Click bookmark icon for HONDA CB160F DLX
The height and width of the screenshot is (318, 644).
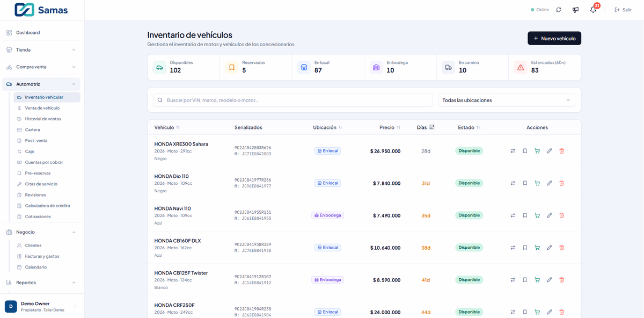pyautogui.click(x=525, y=248)
